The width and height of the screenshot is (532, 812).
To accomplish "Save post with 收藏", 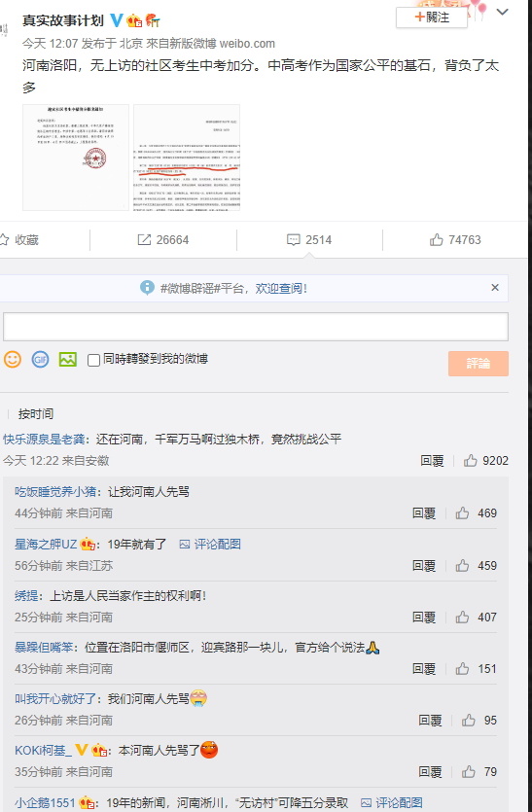I will coord(19,240).
